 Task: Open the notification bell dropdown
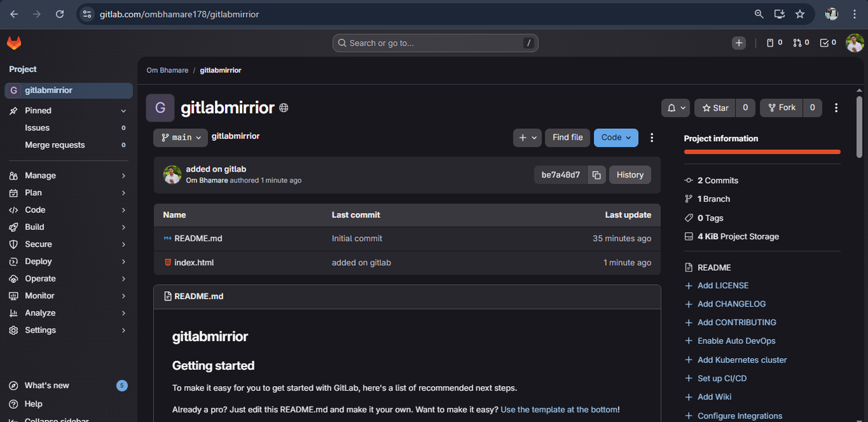pyautogui.click(x=675, y=108)
